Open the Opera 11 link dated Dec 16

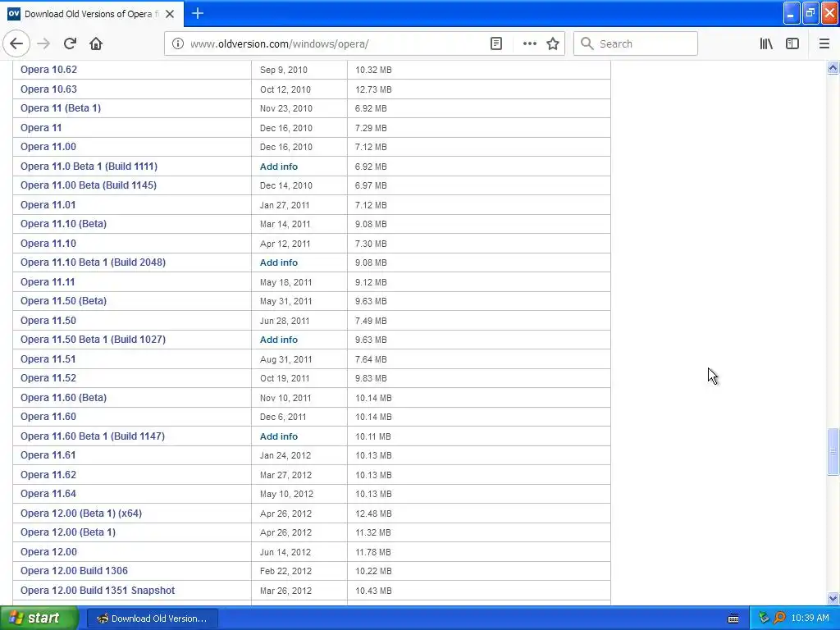point(41,127)
